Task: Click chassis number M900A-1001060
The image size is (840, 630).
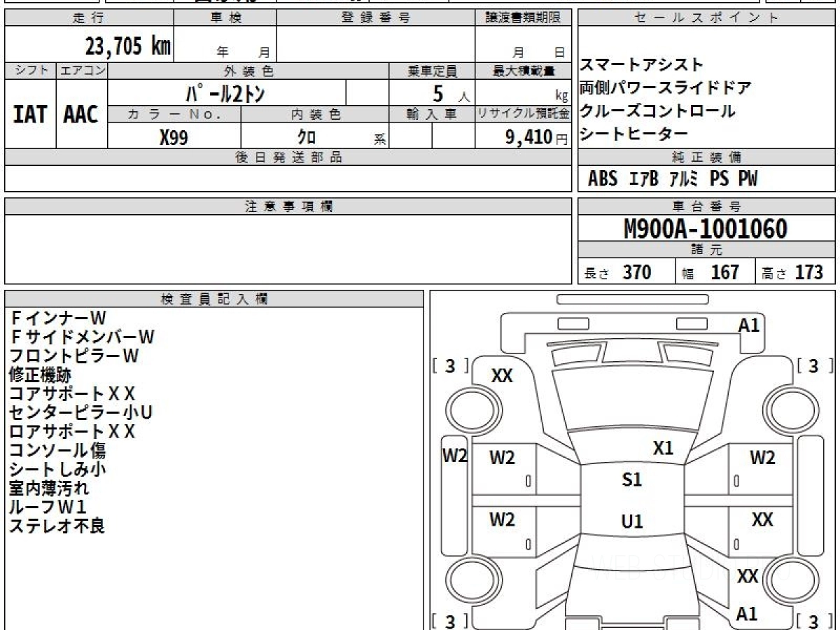Action: (x=706, y=229)
